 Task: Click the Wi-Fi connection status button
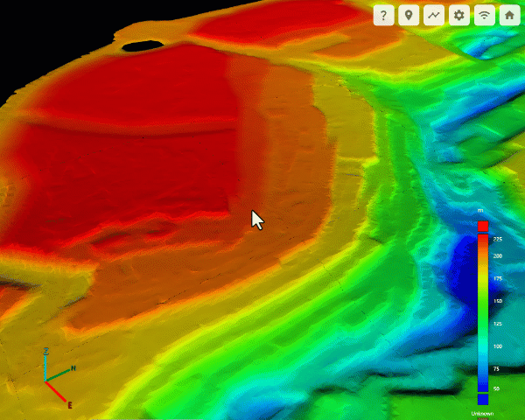coord(485,15)
